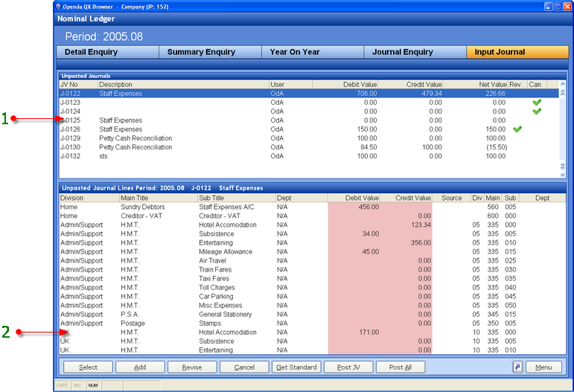
Task: Click the Description column header
Action: tap(183, 85)
